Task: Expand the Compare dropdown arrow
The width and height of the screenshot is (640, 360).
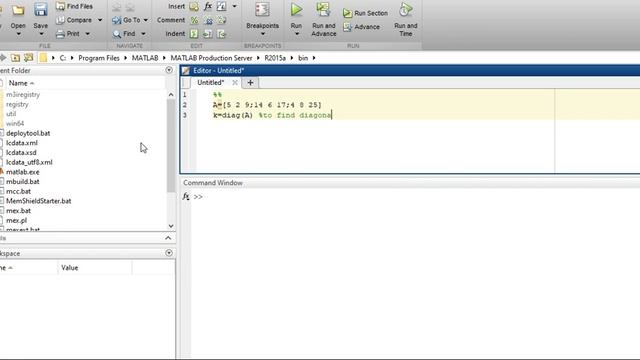Action: (x=100, y=20)
